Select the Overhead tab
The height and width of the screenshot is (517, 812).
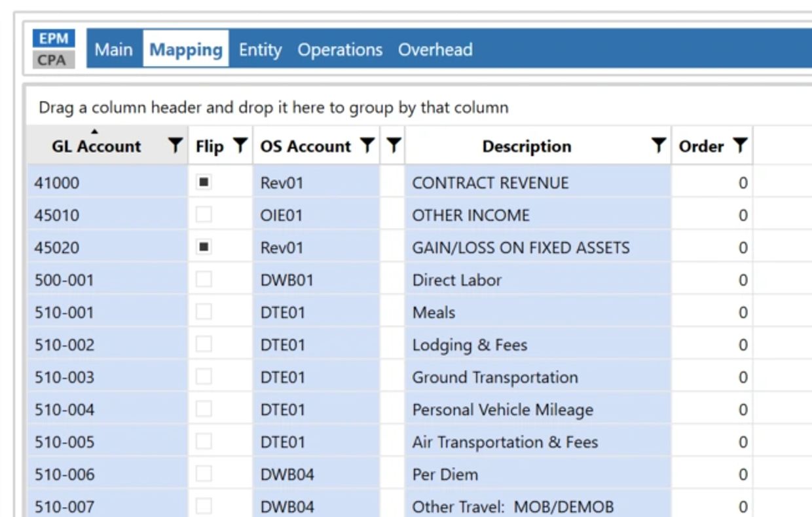(x=435, y=50)
